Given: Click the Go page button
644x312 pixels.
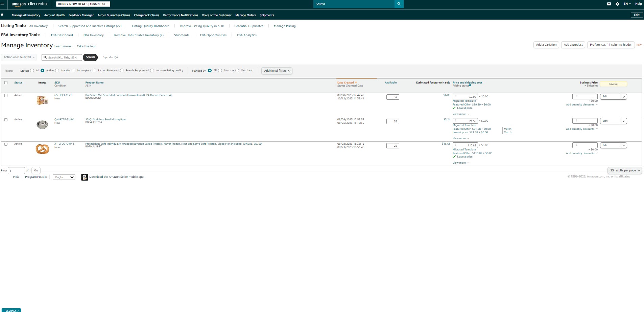Looking at the screenshot, I should click(36, 170).
